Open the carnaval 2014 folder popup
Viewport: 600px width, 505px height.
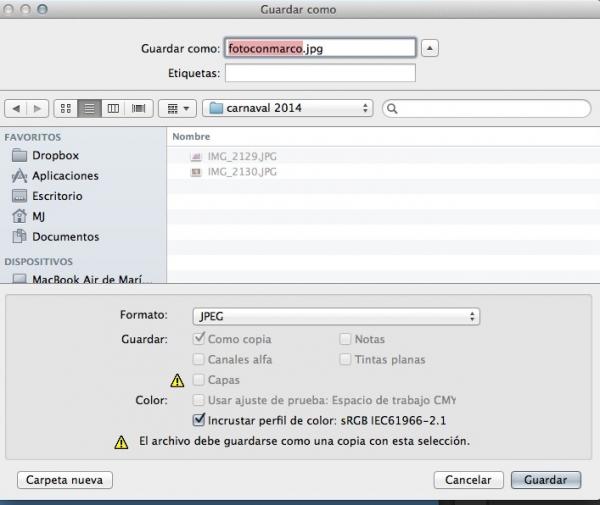(288, 108)
